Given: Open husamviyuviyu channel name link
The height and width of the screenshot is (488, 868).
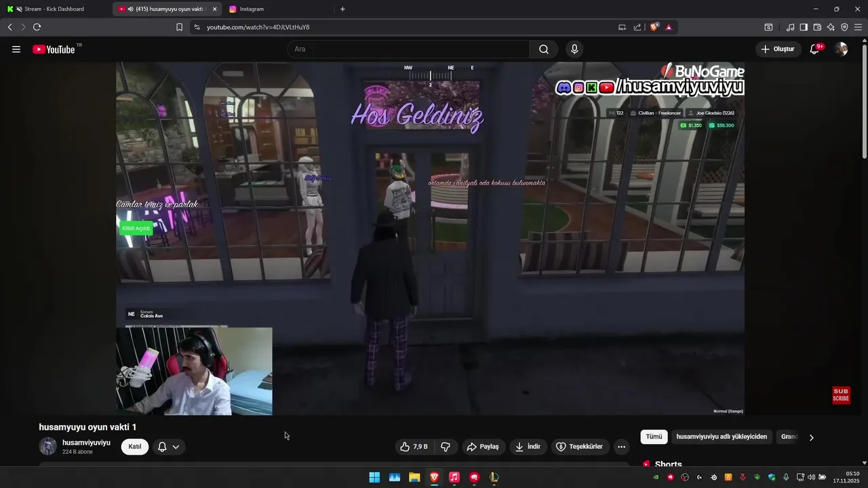Looking at the screenshot, I should (x=86, y=443).
